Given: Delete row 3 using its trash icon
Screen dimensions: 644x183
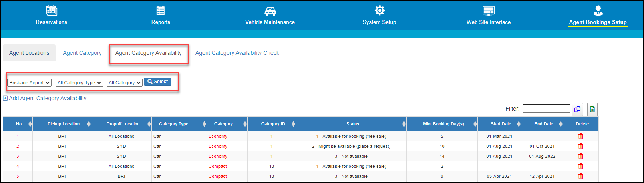Looking at the screenshot, I should tap(581, 156).
